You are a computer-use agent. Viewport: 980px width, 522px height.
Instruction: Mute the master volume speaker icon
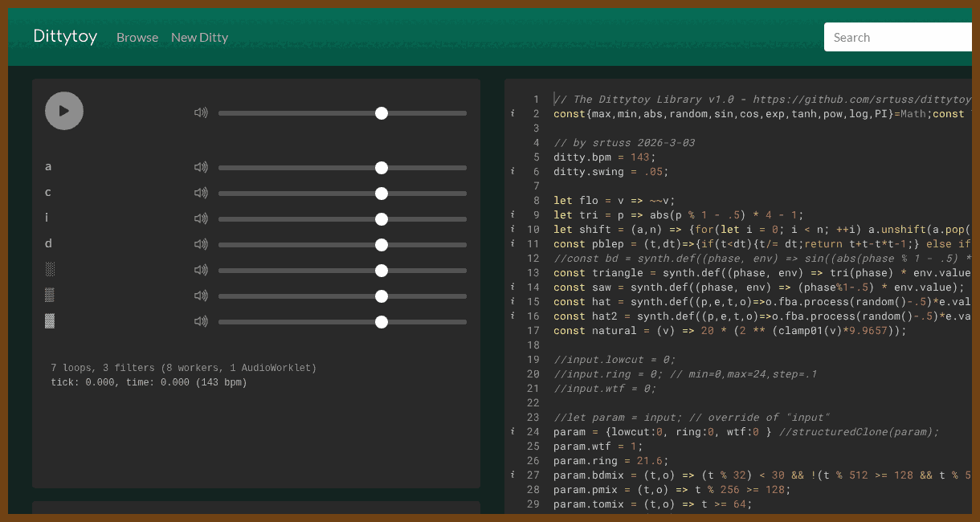pos(201,112)
